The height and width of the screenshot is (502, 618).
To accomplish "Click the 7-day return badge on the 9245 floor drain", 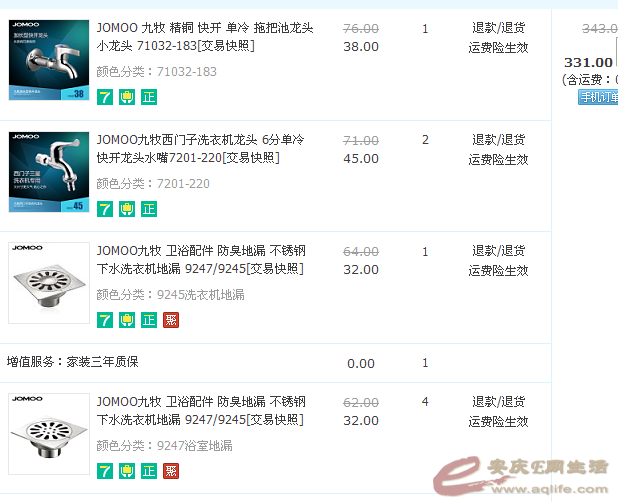I will (105, 320).
